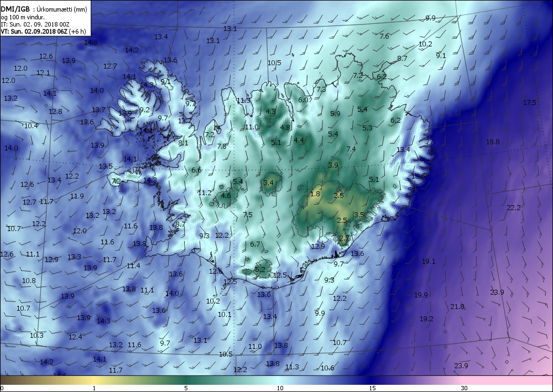Click the map value 10.3

coord(36,335)
